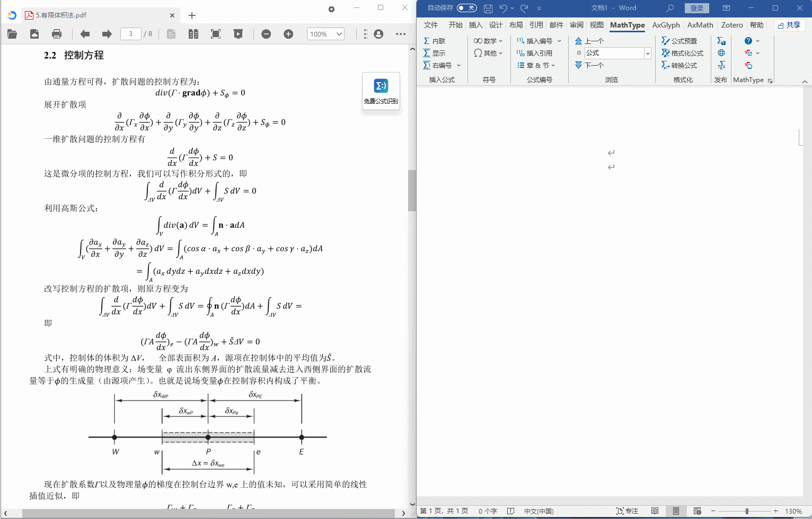Click the search magnifier in Word title bar
The height and width of the screenshot is (519, 812).
670,8
